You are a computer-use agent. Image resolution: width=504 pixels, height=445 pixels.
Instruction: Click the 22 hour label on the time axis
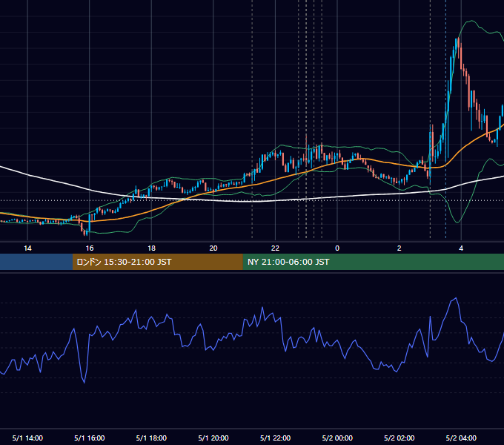point(275,248)
